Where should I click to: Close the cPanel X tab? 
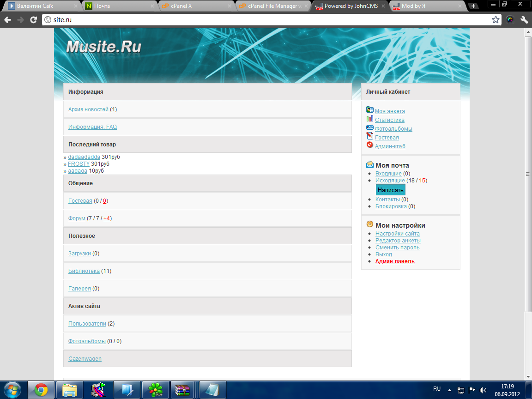[230, 6]
